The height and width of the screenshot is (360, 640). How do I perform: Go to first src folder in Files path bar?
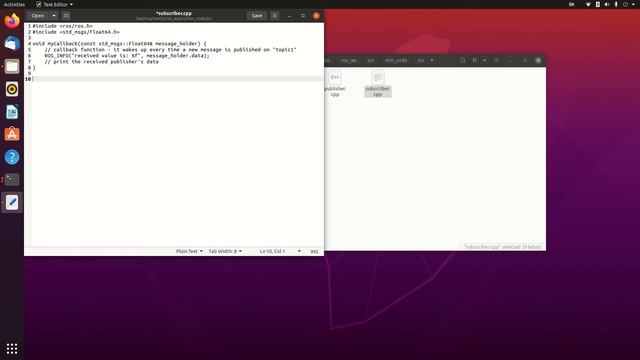[x=371, y=60]
